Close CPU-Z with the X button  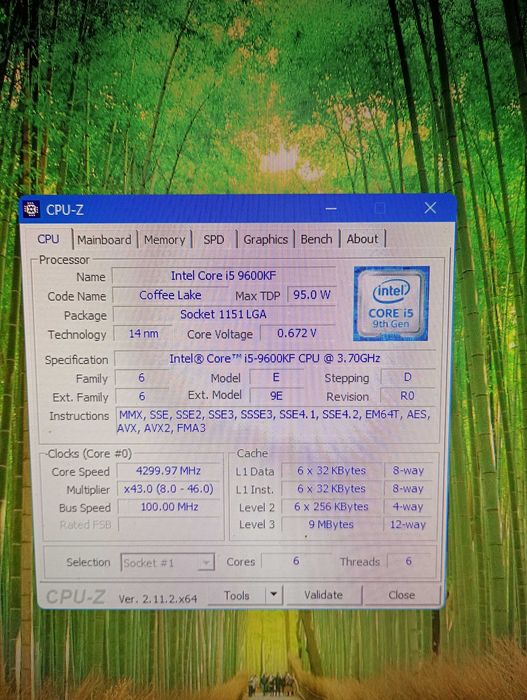click(430, 208)
